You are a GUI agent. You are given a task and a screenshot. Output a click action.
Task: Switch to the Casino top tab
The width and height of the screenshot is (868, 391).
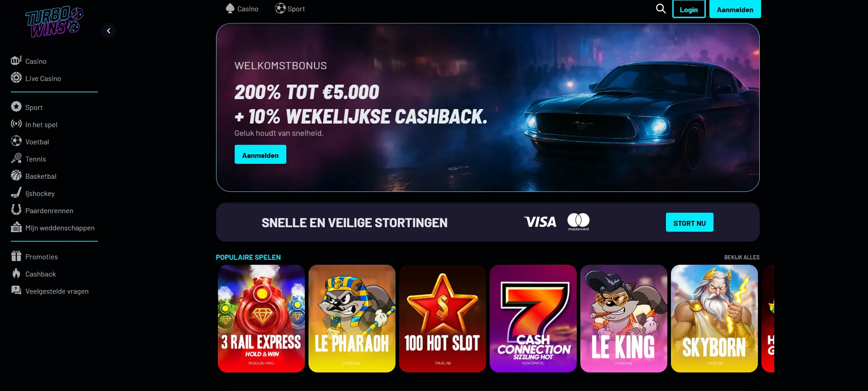(242, 9)
